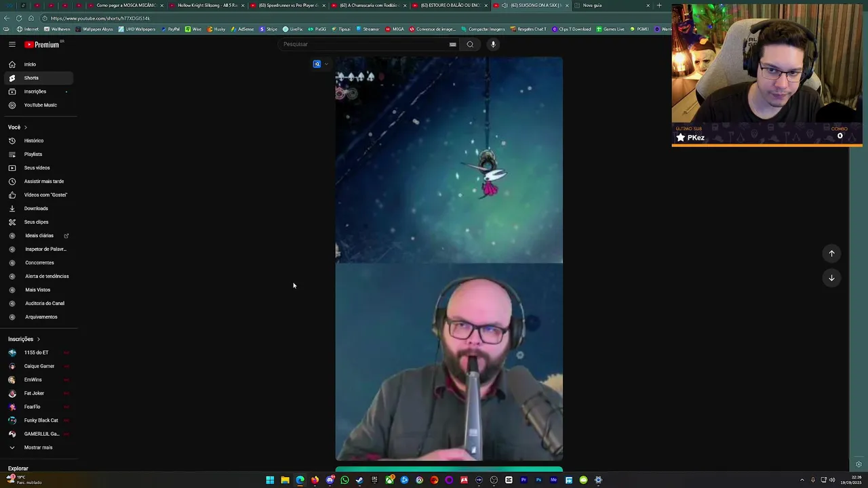Switch to the Hollow Knight Silksong tab
Image resolution: width=868 pixels, height=488 pixels.
[x=207, y=5]
